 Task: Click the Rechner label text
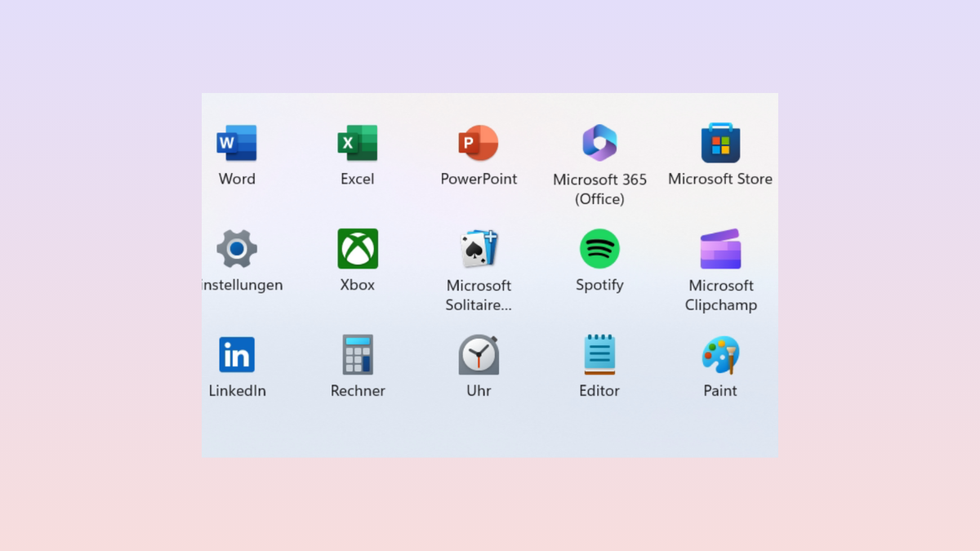358,390
